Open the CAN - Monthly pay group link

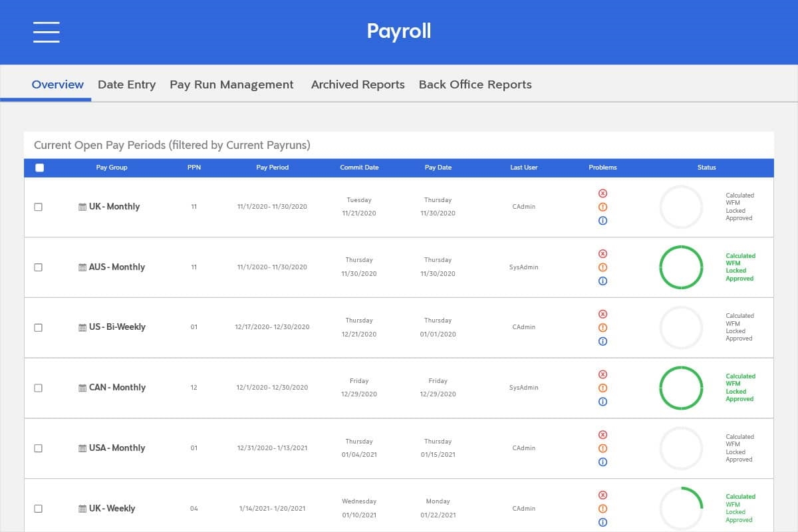click(117, 388)
